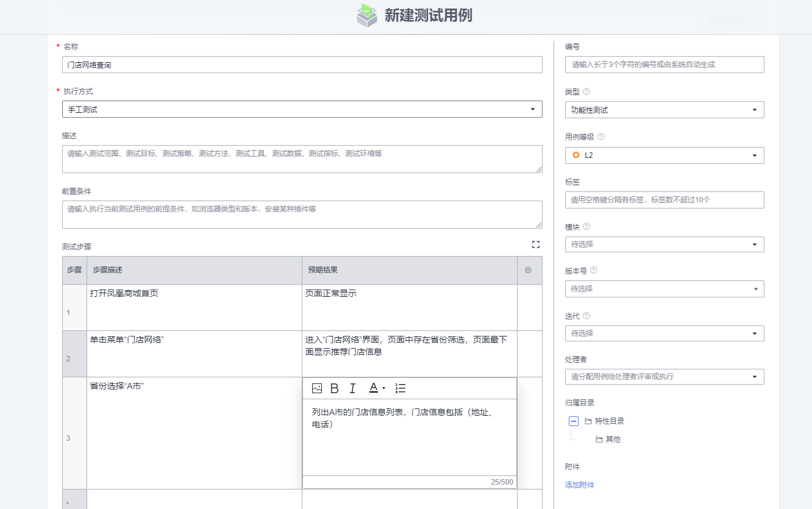Image resolution: width=812 pixels, height=509 pixels.
Task: Open the 模块 dropdown
Action: point(664,244)
